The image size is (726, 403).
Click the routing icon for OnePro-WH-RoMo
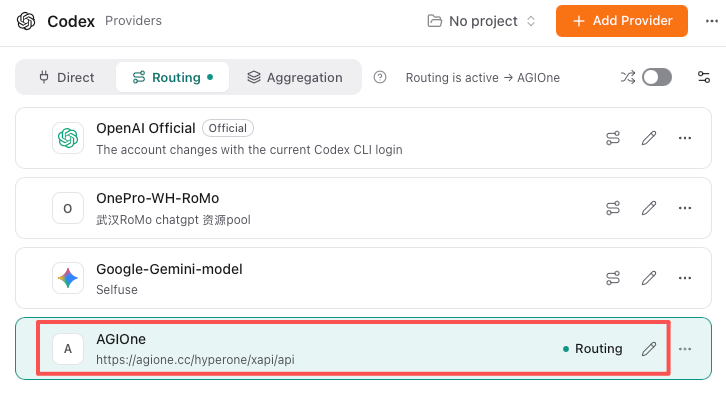(x=613, y=208)
